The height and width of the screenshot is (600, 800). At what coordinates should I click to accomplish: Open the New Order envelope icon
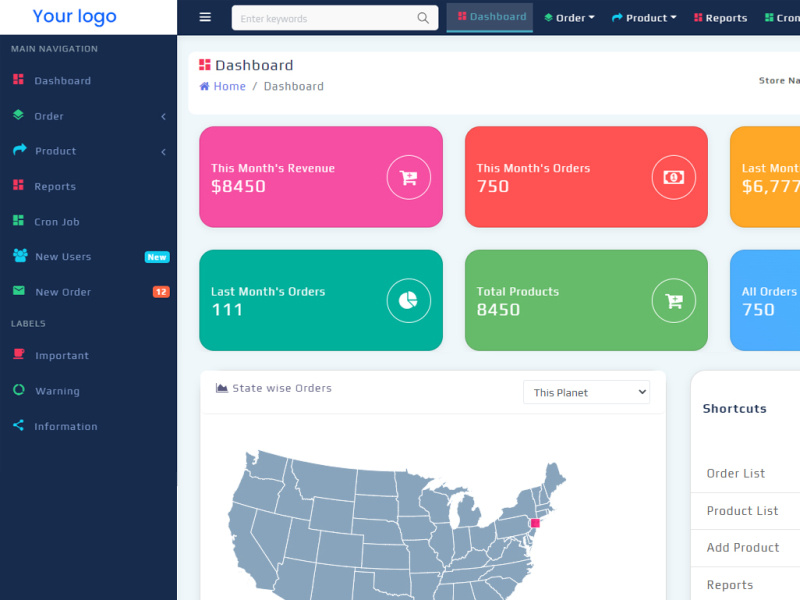click(x=17, y=291)
